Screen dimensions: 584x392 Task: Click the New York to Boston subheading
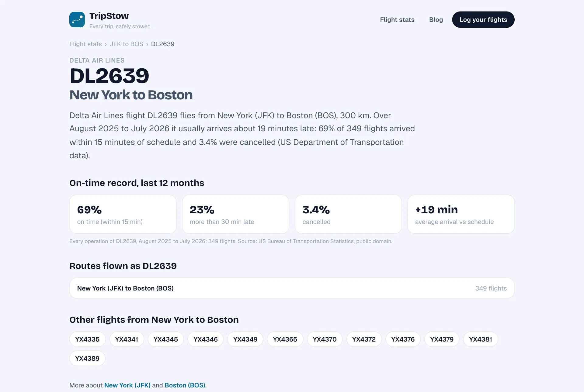click(x=131, y=95)
